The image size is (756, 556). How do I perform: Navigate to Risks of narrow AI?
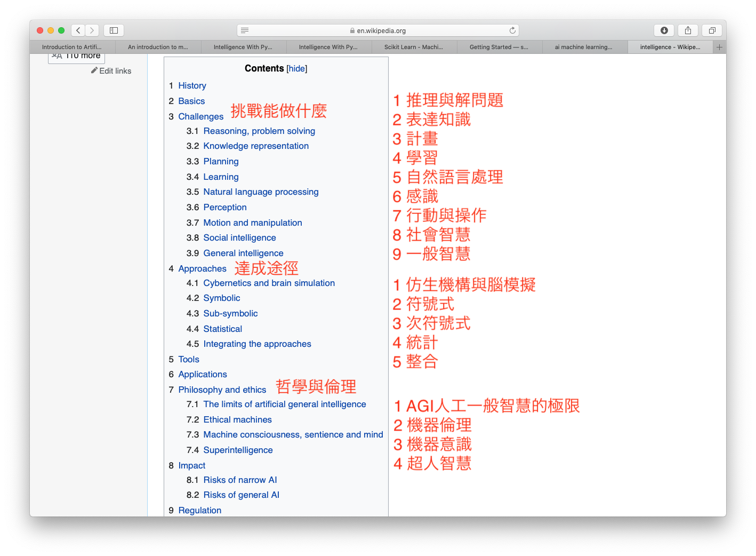pos(240,480)
